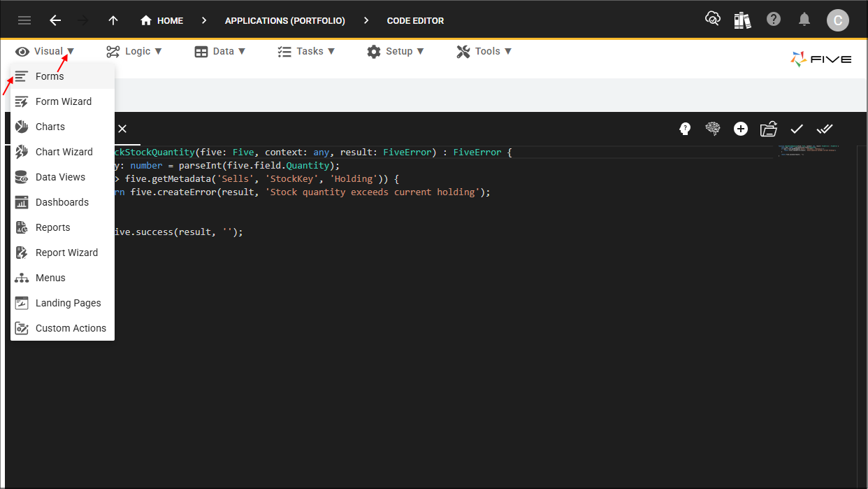Open the cloud deploy icon in header
The height and width of the screenshot is (489, 868).
[x=712, y=20]
